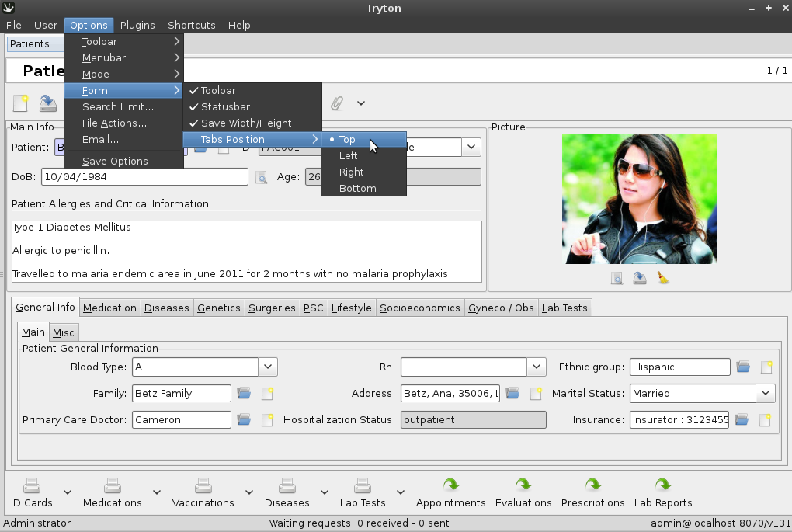792x532 pixels.
Task: Open the Plugins menu
Action: 137,25
